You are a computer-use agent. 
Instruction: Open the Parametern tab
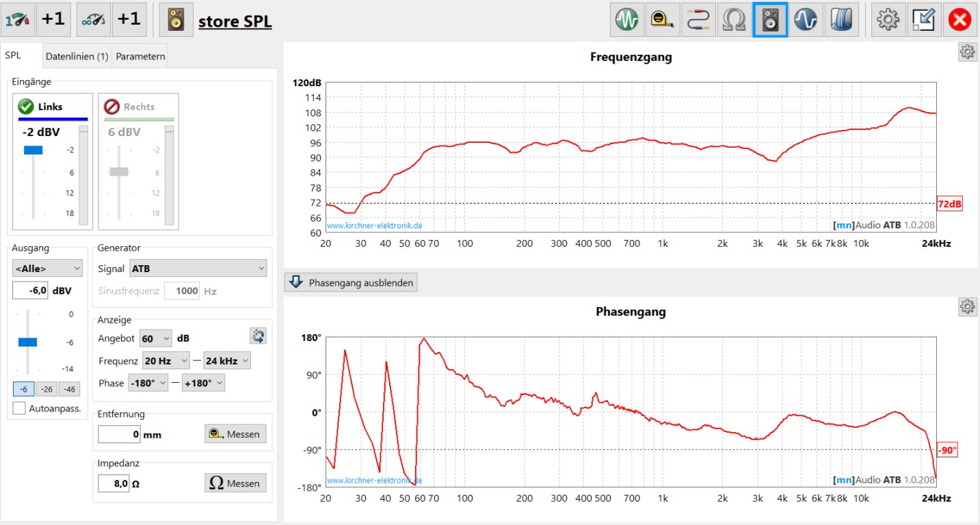pos(140,57)
